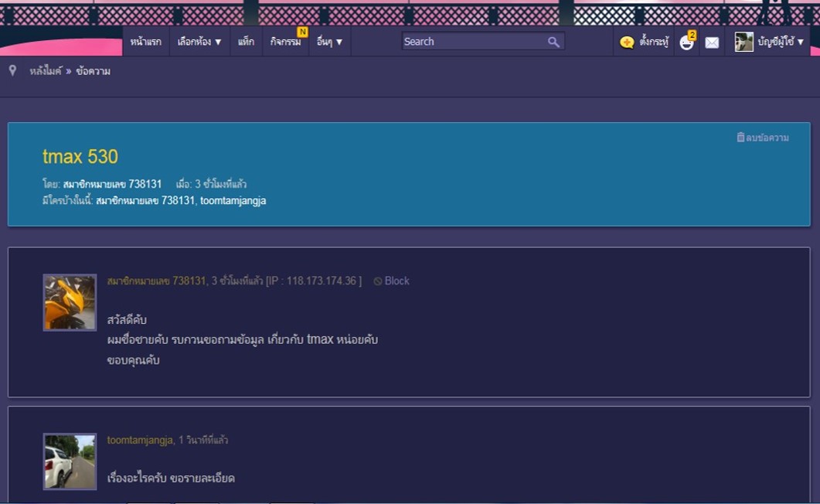Viewport: 820px width, 504px height.
Task: Open the user account avatar in navbar
Action: (x=743, y=42)
